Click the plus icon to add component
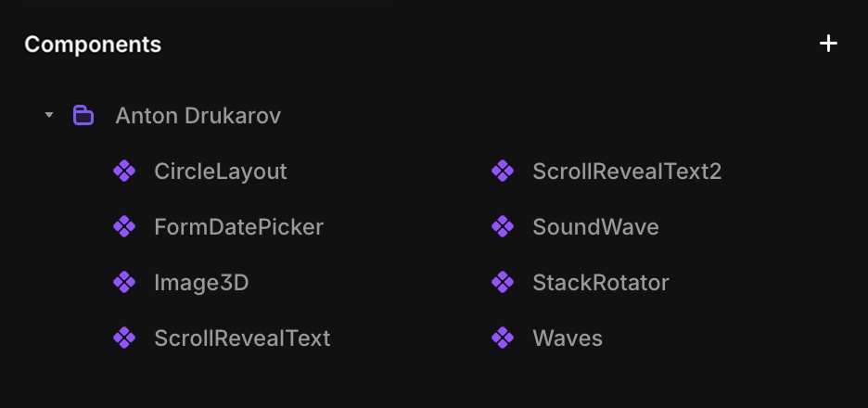Image resolution: width=868 pixels, height=408 pixels. click(x=829, y=44)
